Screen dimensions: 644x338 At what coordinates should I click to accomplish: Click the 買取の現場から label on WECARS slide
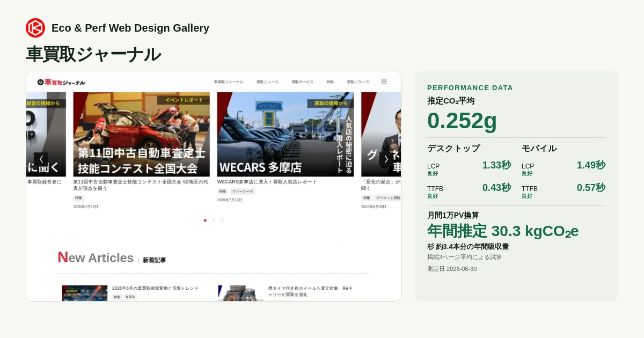pyautogui.click(x=331, y=103)
